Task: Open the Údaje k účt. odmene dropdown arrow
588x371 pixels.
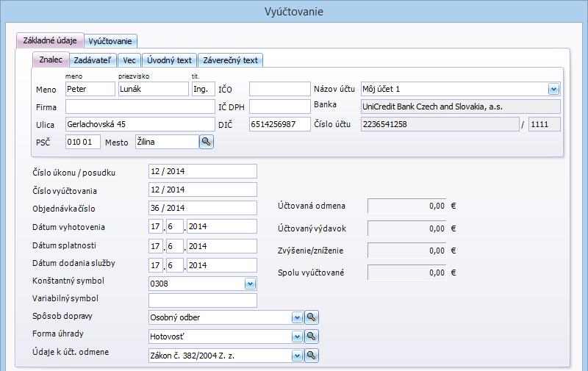Action: tap(297, 356)
